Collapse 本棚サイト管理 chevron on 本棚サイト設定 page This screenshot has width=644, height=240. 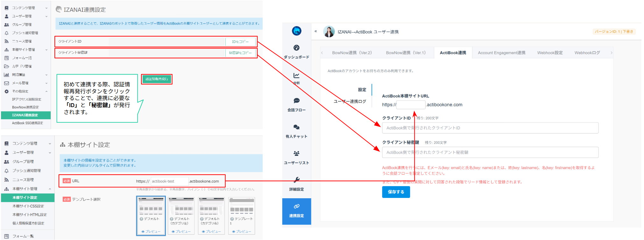click(50, 189)
